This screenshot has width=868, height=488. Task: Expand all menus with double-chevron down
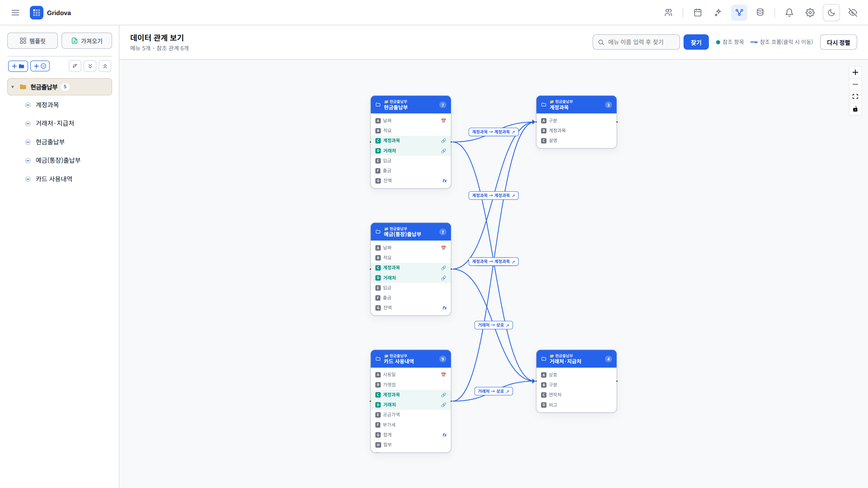90,66
